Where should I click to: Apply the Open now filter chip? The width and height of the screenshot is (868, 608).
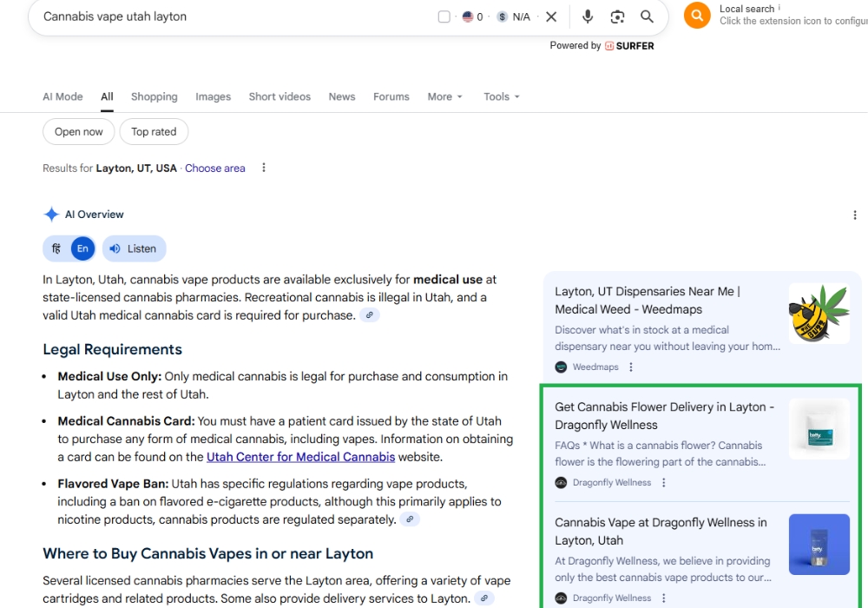(79, 132)
